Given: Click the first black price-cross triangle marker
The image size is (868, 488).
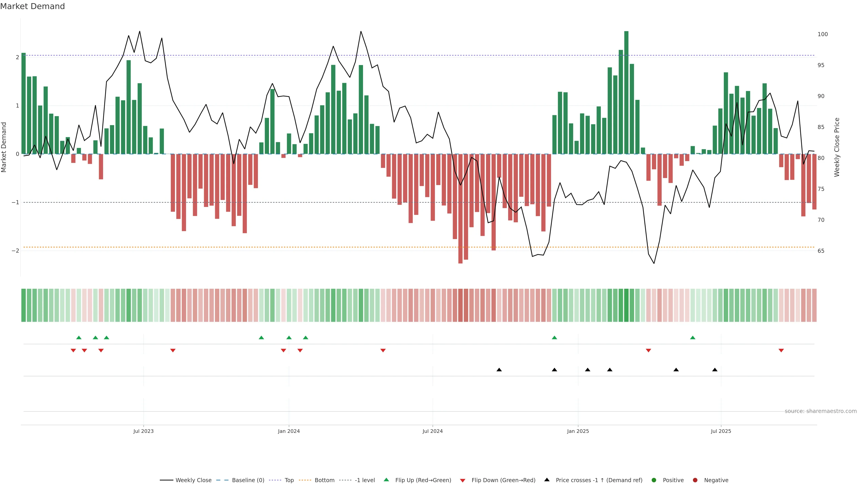Looking at the screenshot, I should (499, 370).
